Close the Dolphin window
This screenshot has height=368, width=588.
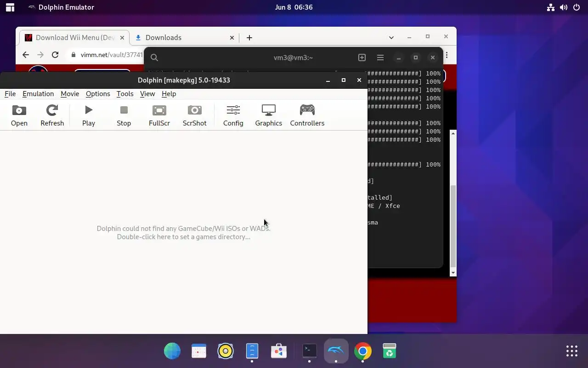click(359, 80)
